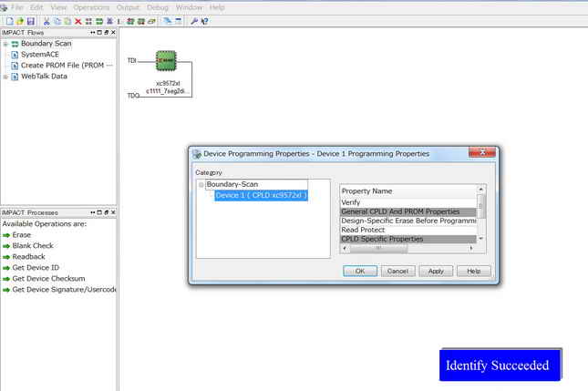The image size is (588, 391).
Task: Collapse Boundary-Scan category in dialog
Action: point(201,185)
